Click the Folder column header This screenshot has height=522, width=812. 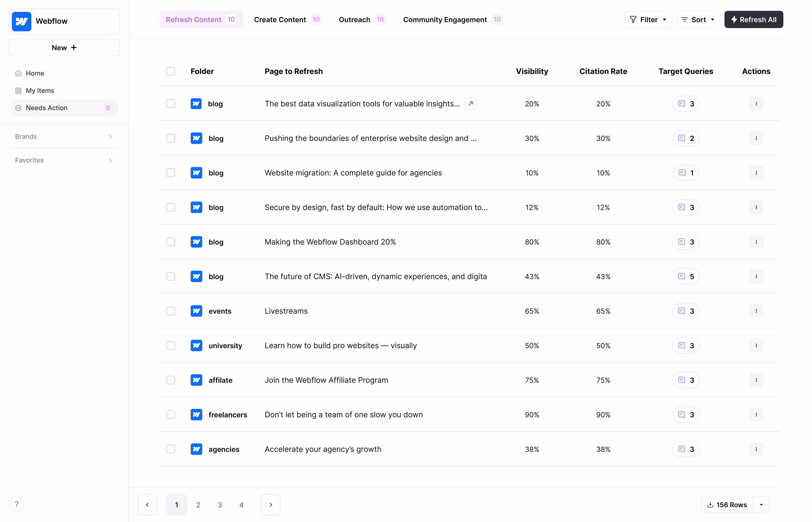[x=202, y=71]
